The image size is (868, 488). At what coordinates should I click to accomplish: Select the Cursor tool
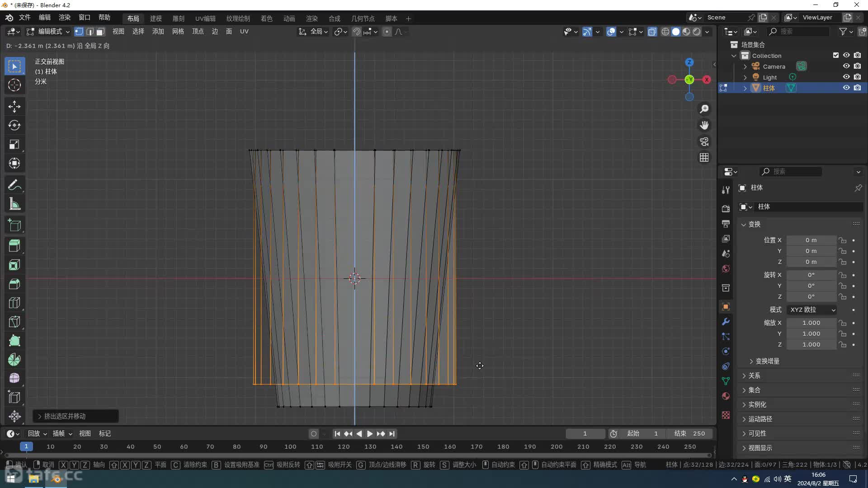pos(14,85)
